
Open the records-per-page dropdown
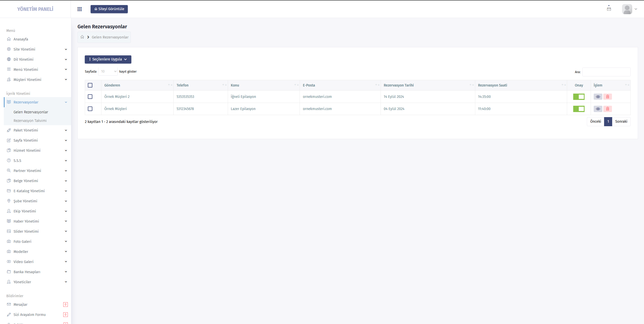pyautogui.click(x=108, y=72)
